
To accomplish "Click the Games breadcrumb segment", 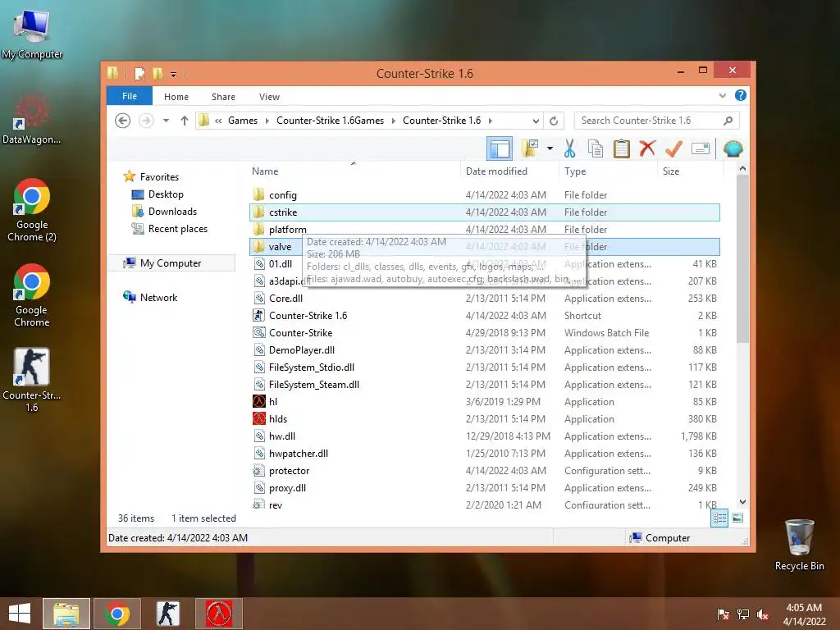I will tap(243, 121).
